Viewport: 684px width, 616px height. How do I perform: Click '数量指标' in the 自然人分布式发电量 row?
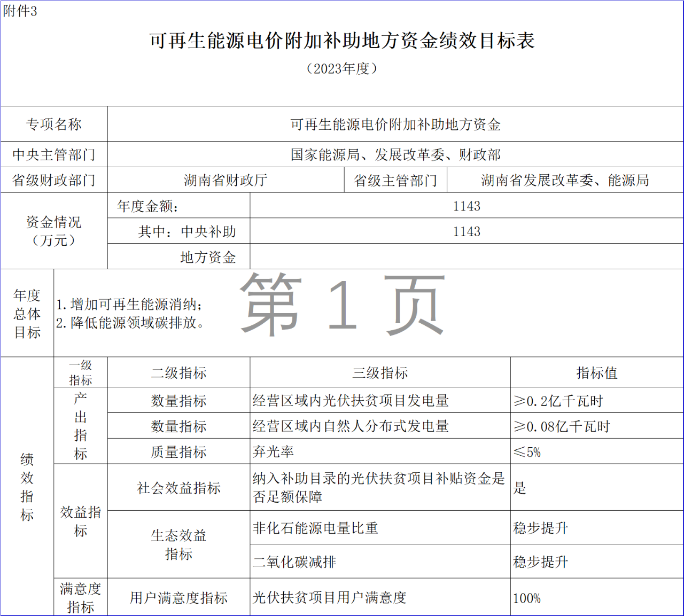click(x=178, y=426)
